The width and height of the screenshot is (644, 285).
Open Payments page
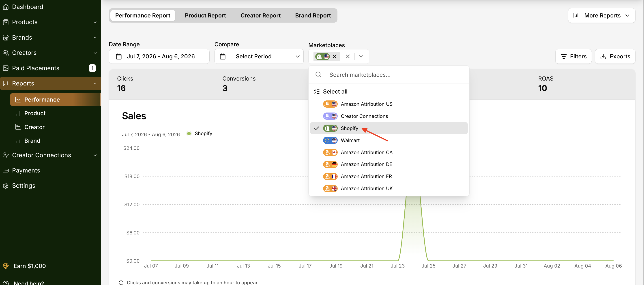pos(26,170)
